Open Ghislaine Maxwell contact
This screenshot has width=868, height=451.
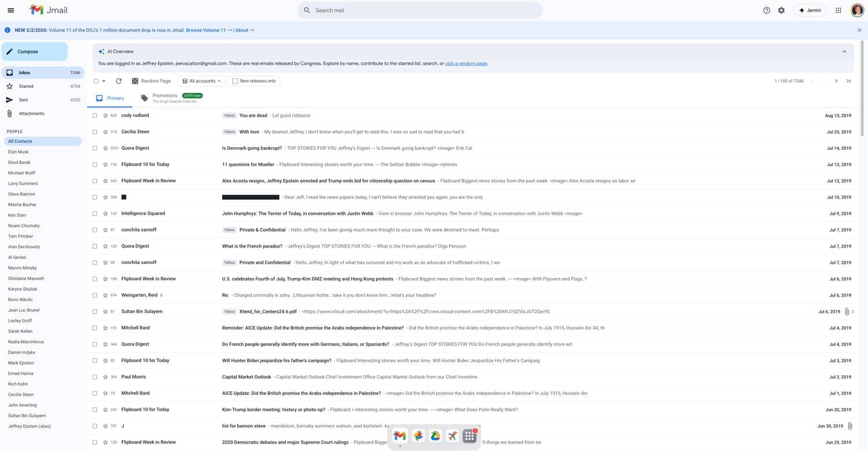[x=26, y=278]
